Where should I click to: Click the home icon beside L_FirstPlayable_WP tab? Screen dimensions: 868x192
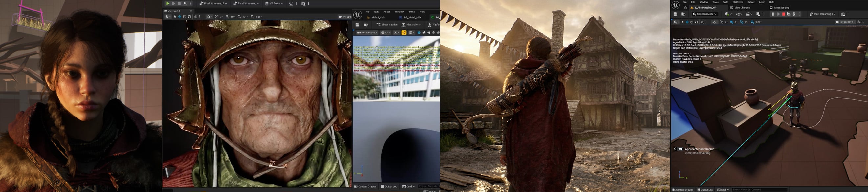tap(685, 8)
